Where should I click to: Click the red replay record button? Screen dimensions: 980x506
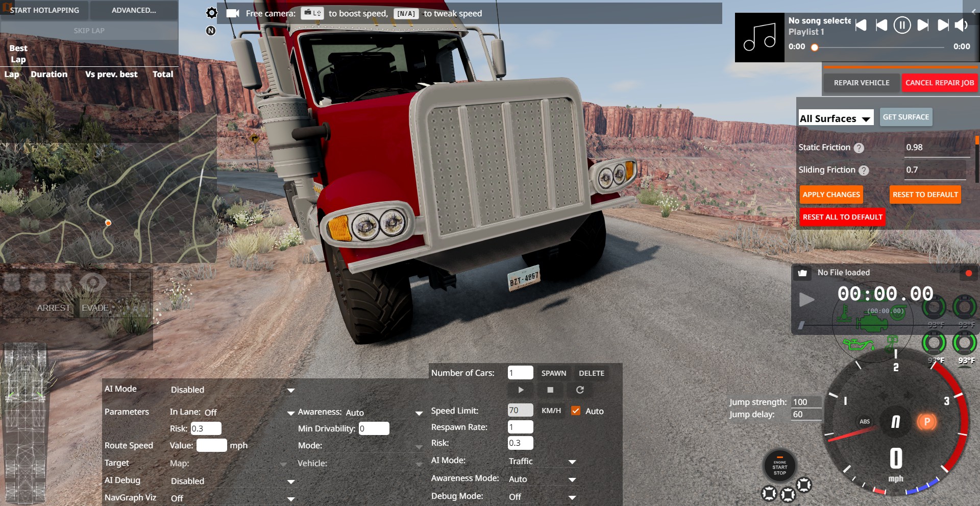point(969,273)
